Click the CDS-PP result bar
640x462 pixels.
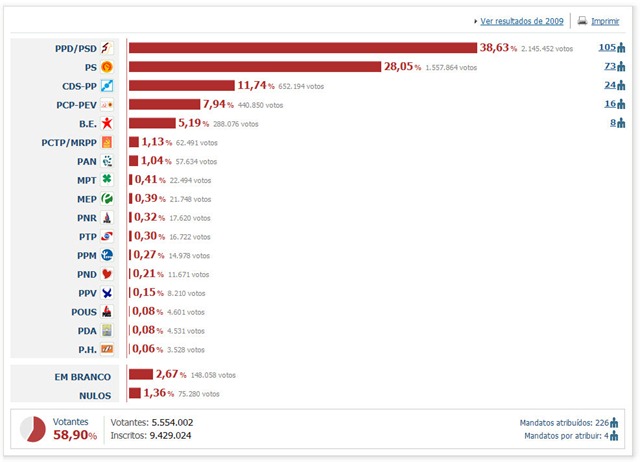pyautogui.click(x=182, y=85)
